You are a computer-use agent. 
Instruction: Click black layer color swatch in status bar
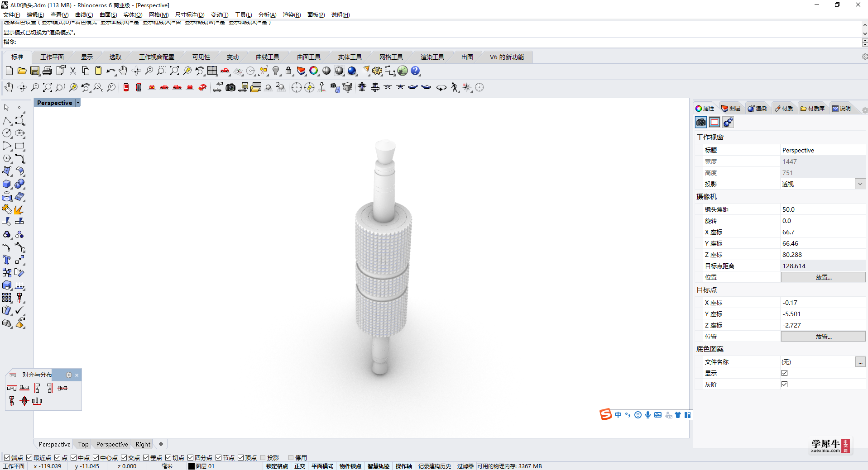(x=192, y=466)
